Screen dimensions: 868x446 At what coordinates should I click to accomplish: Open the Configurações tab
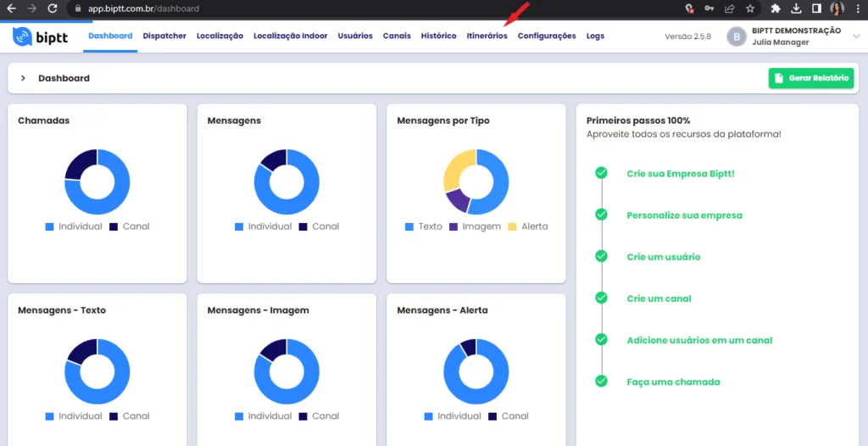coord(547,36)
